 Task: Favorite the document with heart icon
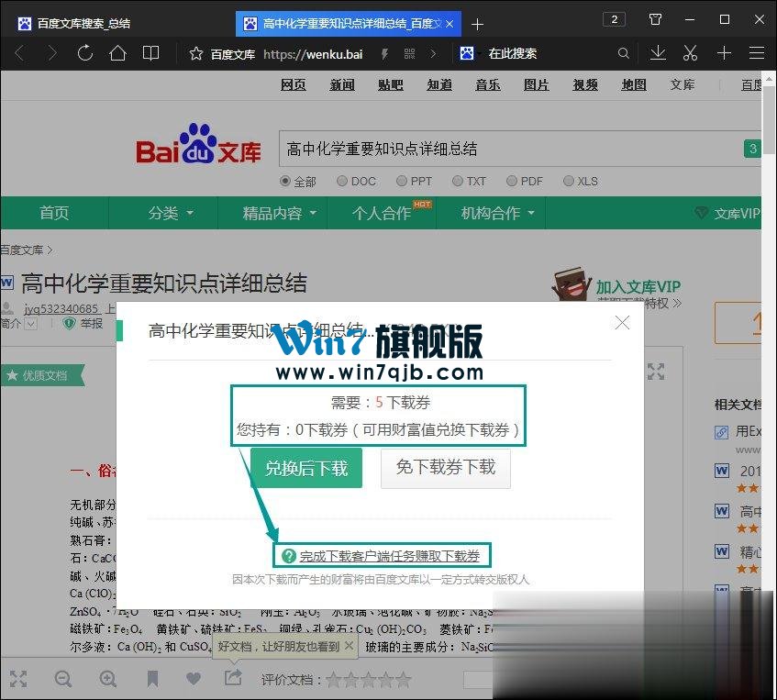194,679
